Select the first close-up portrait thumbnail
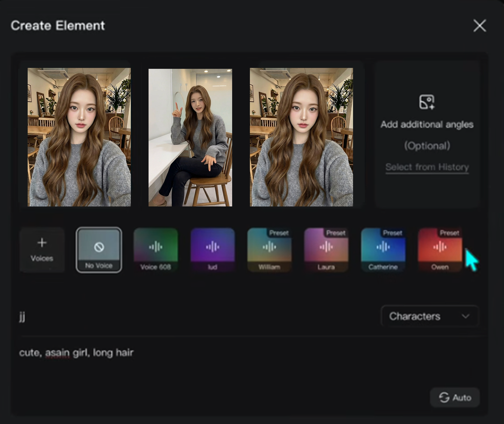 coord(79,137)
